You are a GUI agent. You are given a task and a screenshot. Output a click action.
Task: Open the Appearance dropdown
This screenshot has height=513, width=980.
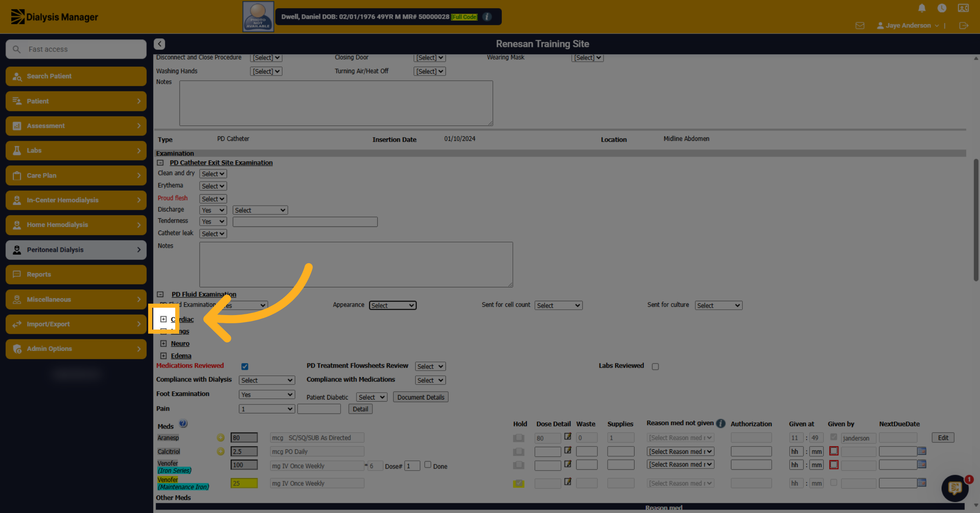click(392, 305)
